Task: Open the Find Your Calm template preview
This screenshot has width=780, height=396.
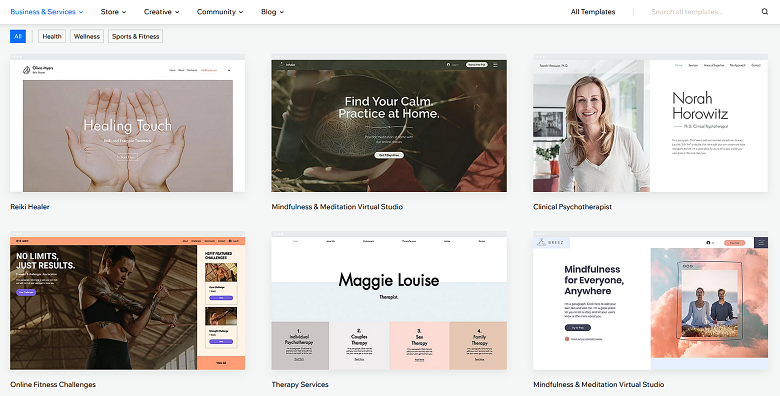Action: (389, 123)
